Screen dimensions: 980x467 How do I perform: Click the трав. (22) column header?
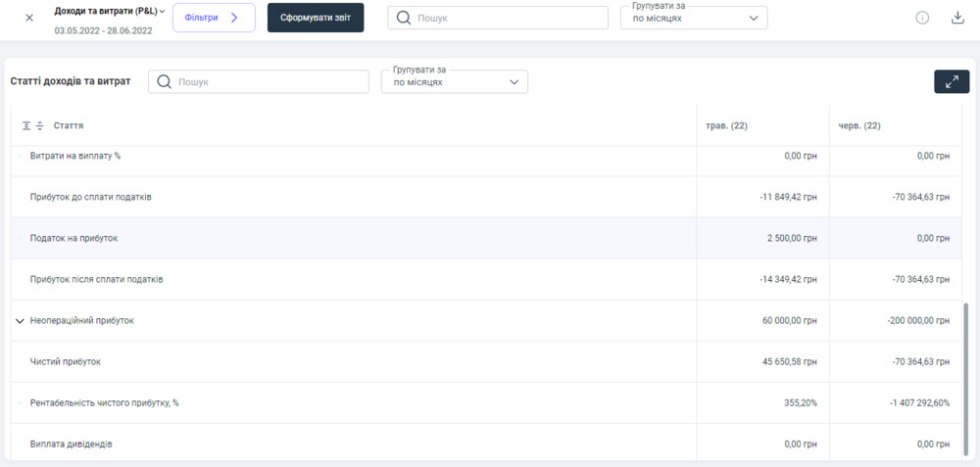tap(726, 126)
